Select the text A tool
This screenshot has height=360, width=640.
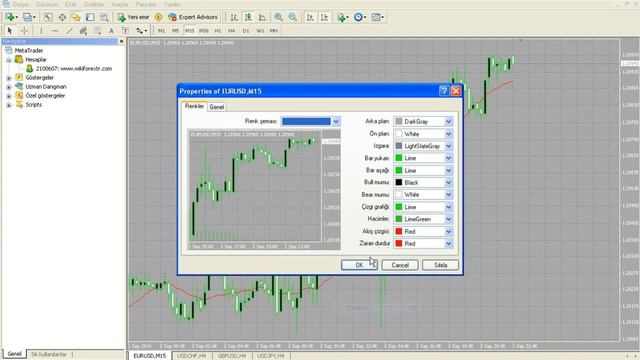[x=111, y=31]
